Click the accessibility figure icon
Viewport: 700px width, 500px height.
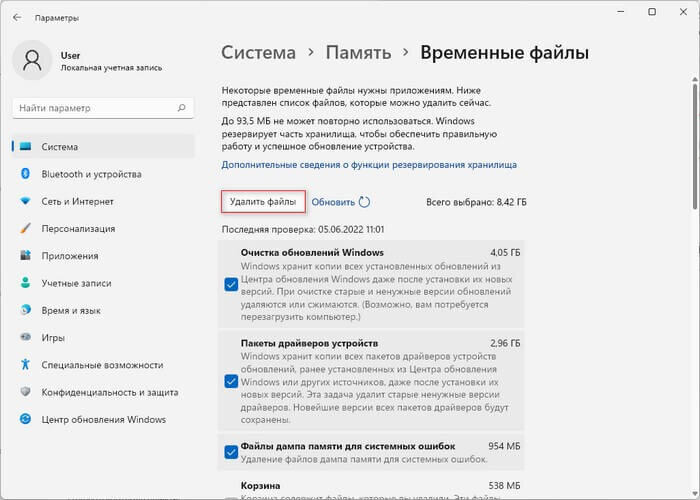pyautogui.click(x=25, y=364)
